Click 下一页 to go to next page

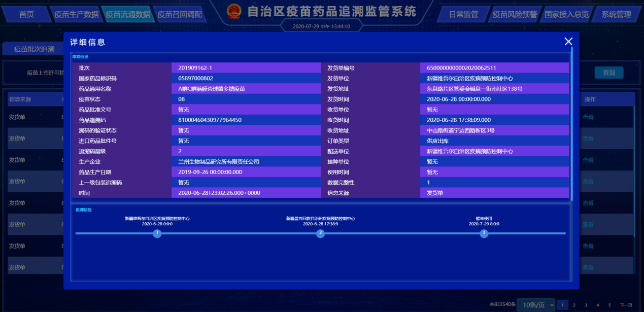click(x=626, y=305)
